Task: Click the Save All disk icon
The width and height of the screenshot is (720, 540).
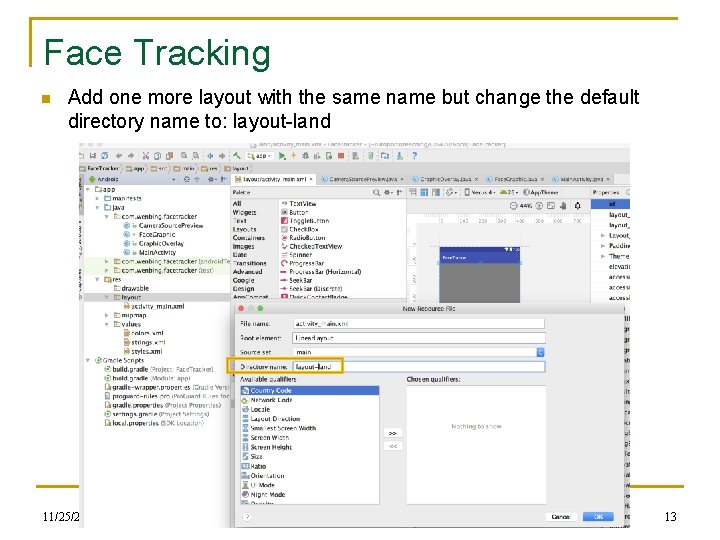Action: pos(93,156)
